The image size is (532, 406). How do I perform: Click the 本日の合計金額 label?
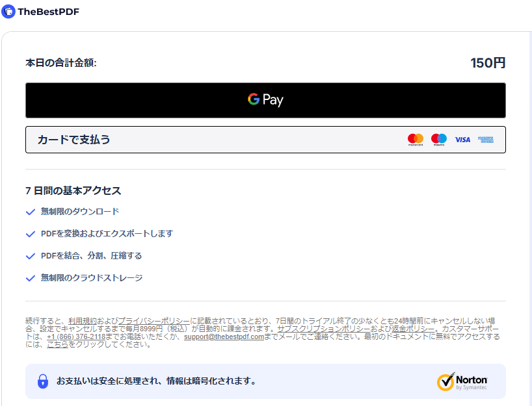[61, 63]
